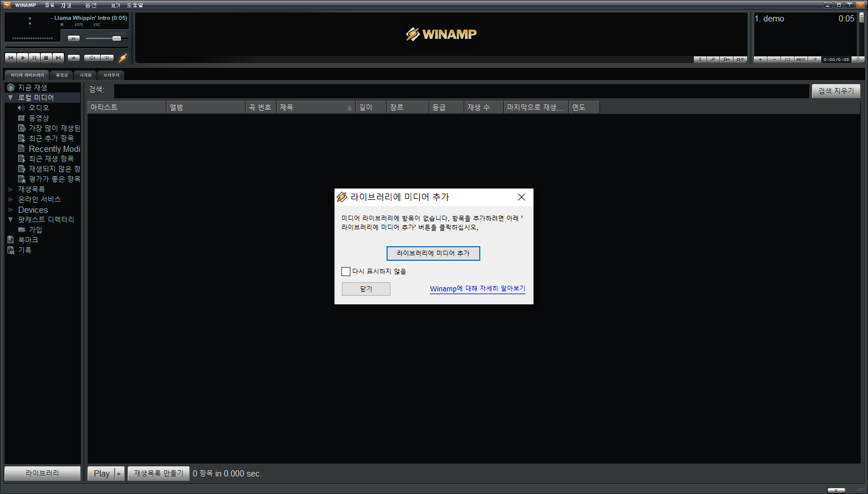
Task: Click the 검색 search input field
Action: click(461, 90)
